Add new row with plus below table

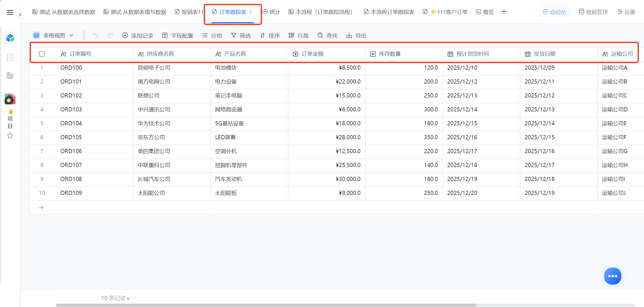click(42, 208)
